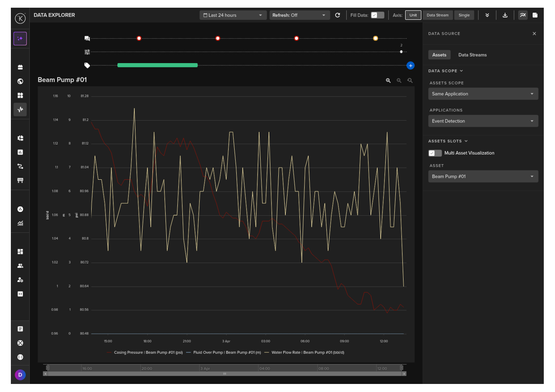This screenshot has width=555, height=392.
Task: Click the purple AI sparkle icon
Action: pyautogui.click(x=20, y=38)
